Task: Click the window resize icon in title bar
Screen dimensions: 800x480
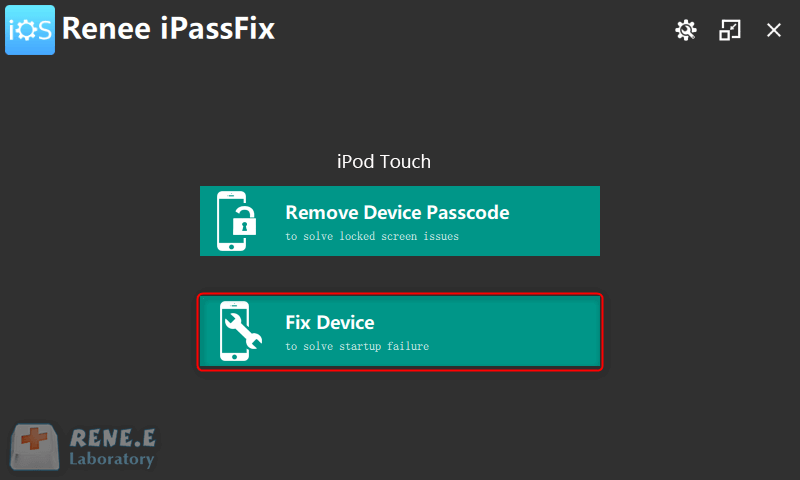Action: tap(730, 30)
